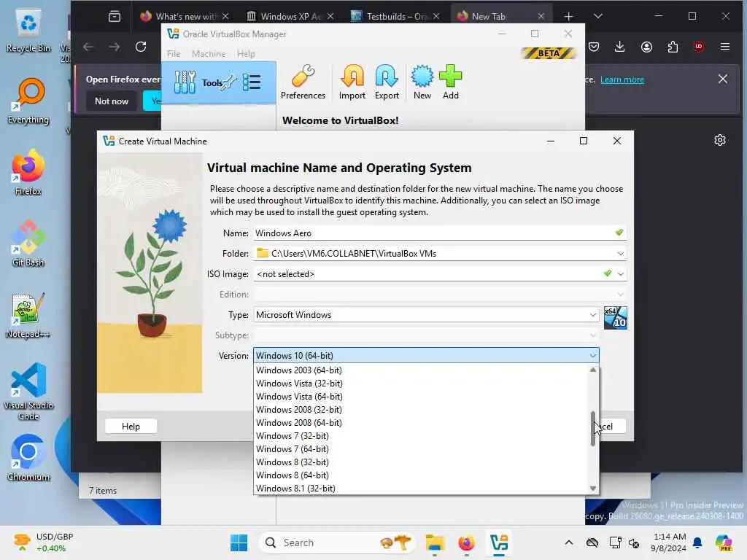
Task: Click the Add virtual machine icon
Action: pos(450,82)
